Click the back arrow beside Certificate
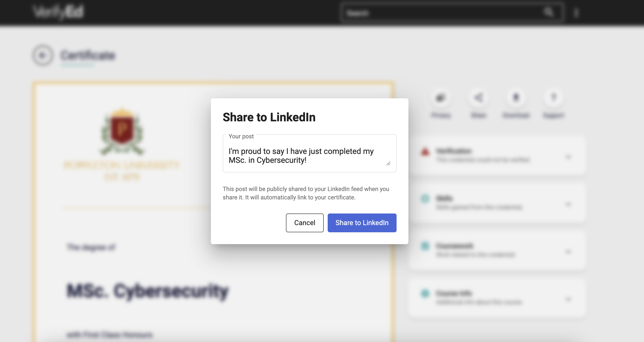 (x=42, y=55)
